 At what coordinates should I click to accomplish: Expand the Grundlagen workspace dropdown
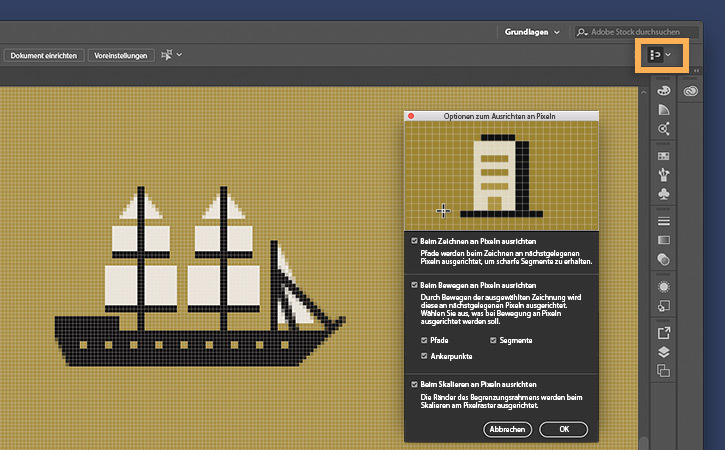(x=556, y=32)
